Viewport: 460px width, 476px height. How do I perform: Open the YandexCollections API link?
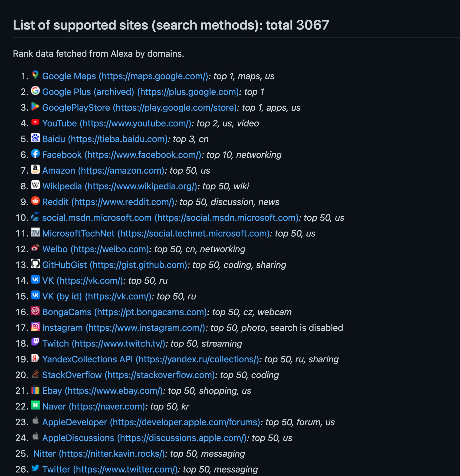[151, 359]
